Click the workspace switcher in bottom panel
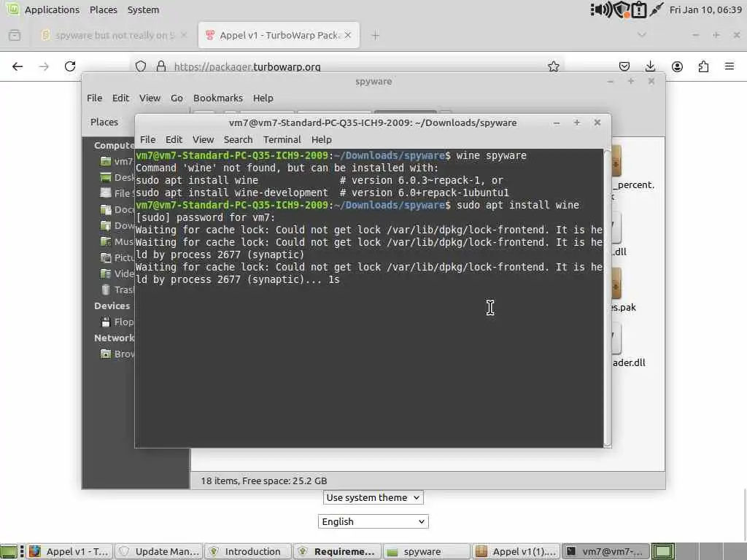 point(662,551)
